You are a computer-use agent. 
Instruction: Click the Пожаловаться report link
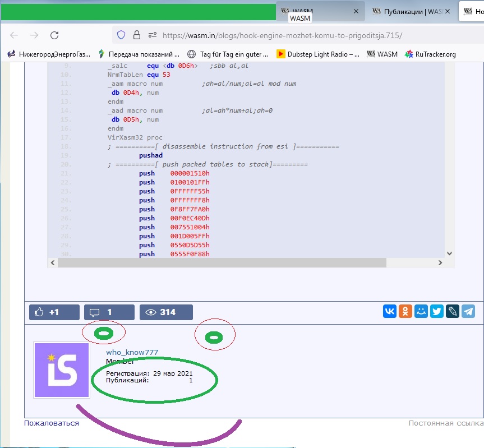(x=52, y=423)
